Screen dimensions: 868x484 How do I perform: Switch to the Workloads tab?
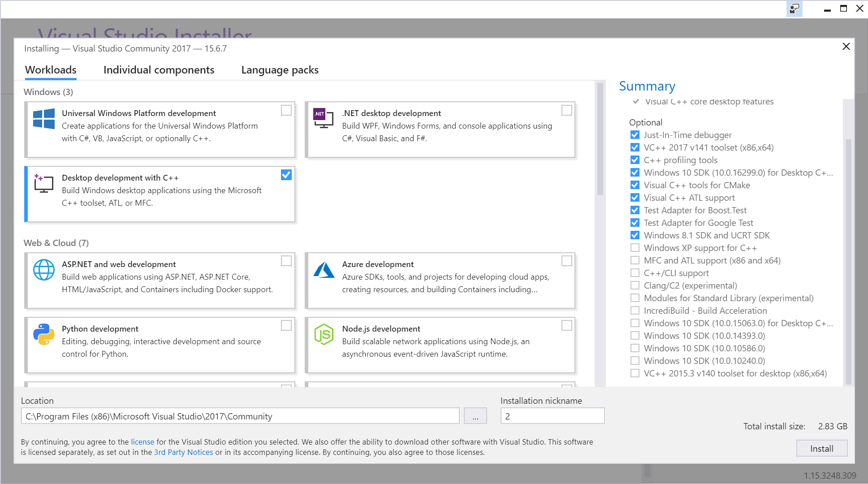tap(51, 70)
